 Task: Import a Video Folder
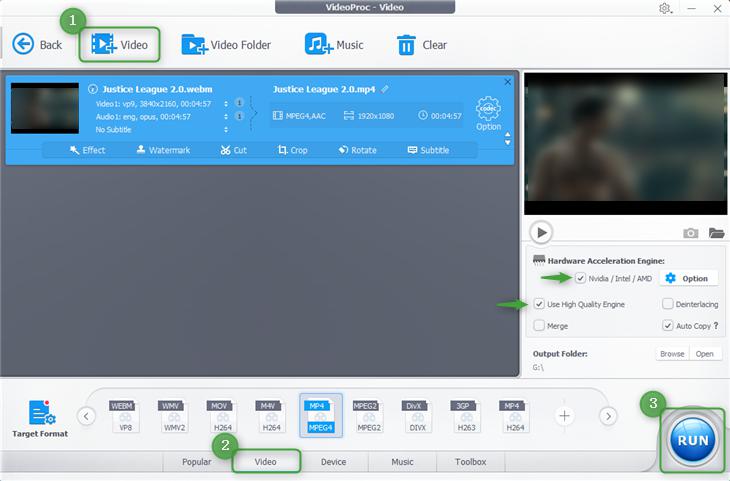226,45
